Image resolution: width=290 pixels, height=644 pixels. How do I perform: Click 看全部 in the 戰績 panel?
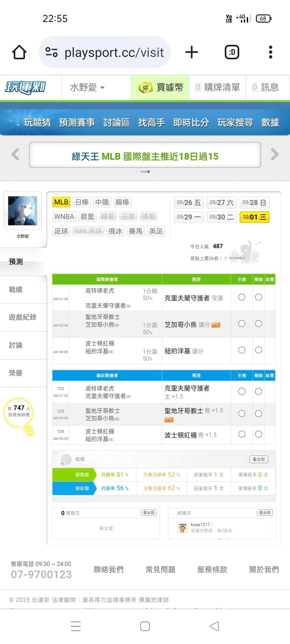259,459
